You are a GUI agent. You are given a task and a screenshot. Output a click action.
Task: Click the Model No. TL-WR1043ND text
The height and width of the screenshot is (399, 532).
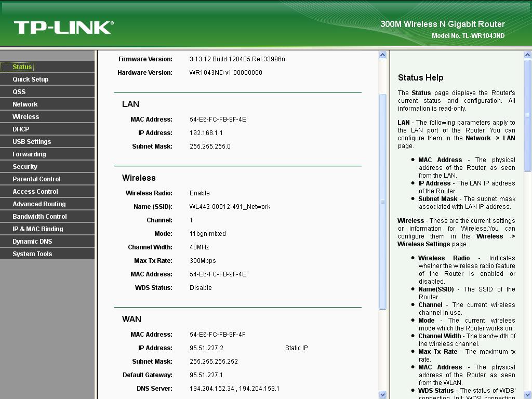click(468, 36)
